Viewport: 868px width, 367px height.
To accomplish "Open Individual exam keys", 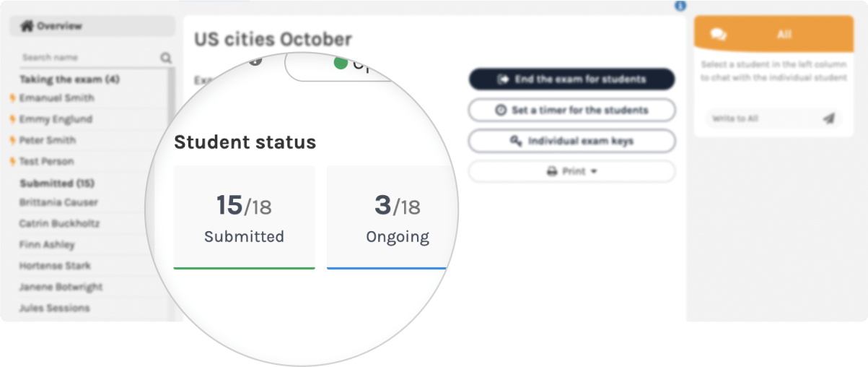I will [x=571, y=141].
